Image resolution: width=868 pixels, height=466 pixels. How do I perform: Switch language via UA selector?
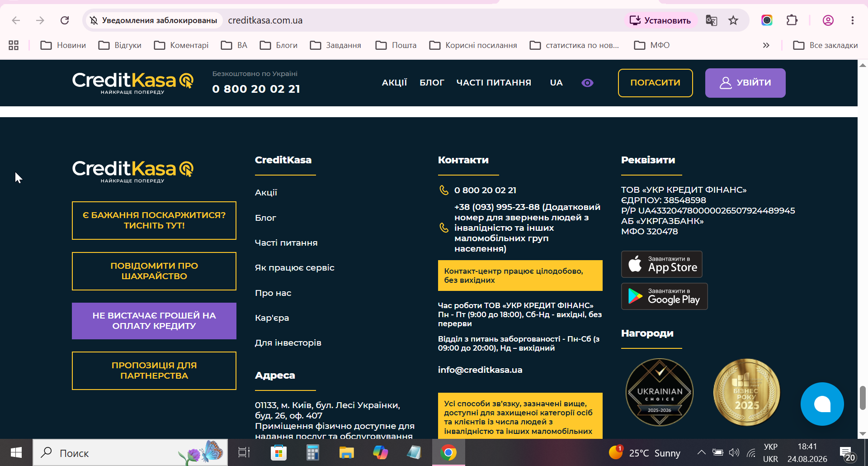tap(556, 83)
